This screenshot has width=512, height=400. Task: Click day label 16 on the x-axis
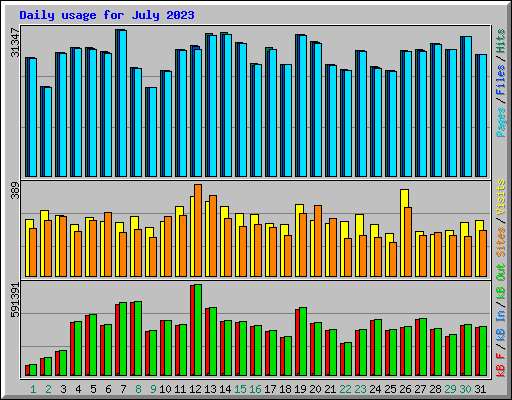click(255, 389)
